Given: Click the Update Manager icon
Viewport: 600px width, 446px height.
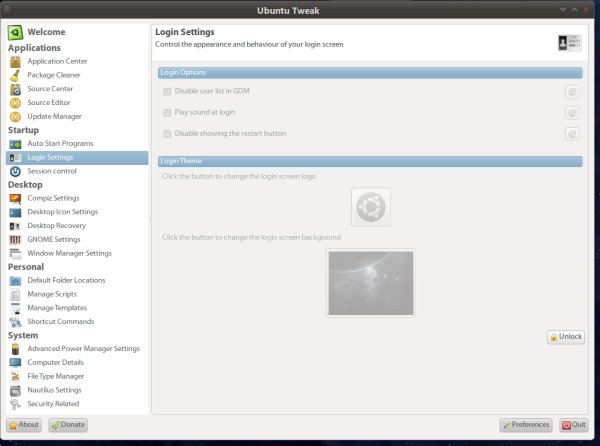Looking at the screenshot, I should click(x=15, y=117).
